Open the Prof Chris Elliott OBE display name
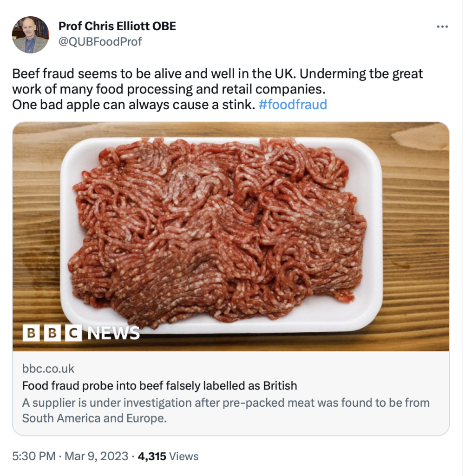 117,26
